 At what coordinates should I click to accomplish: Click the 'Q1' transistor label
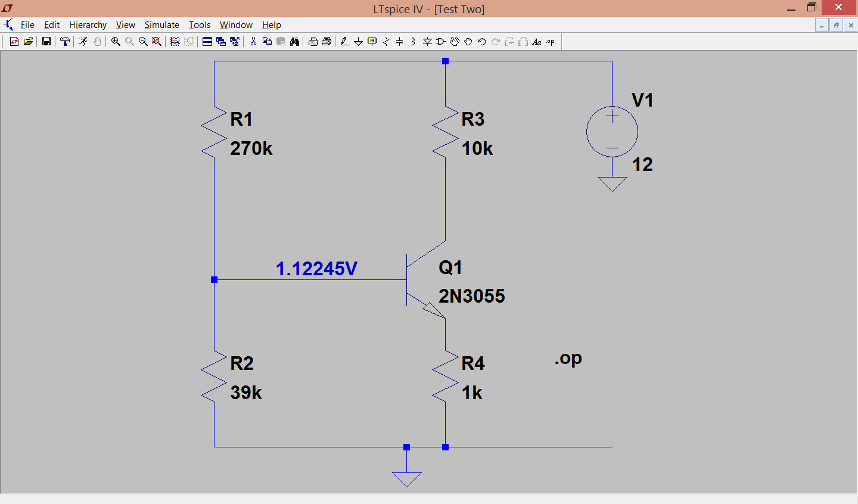pos(450,267)
